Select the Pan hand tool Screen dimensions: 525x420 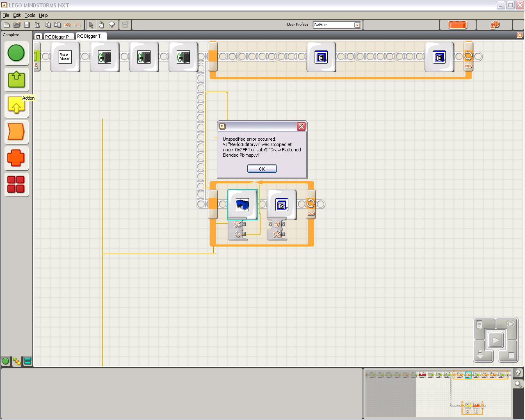[101, 25]
